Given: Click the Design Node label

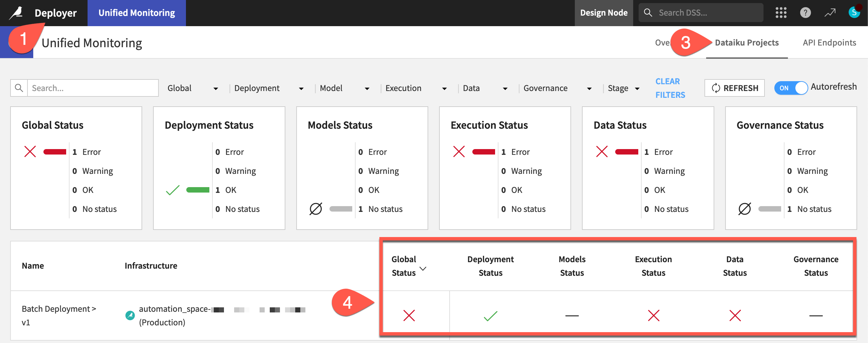Looking at the screenshot, I should [604, 13].
